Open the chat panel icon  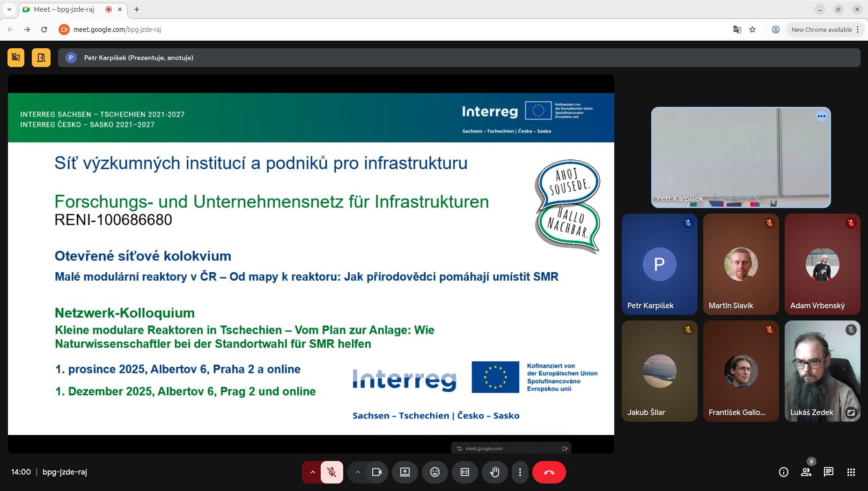[x=828, y=472]
